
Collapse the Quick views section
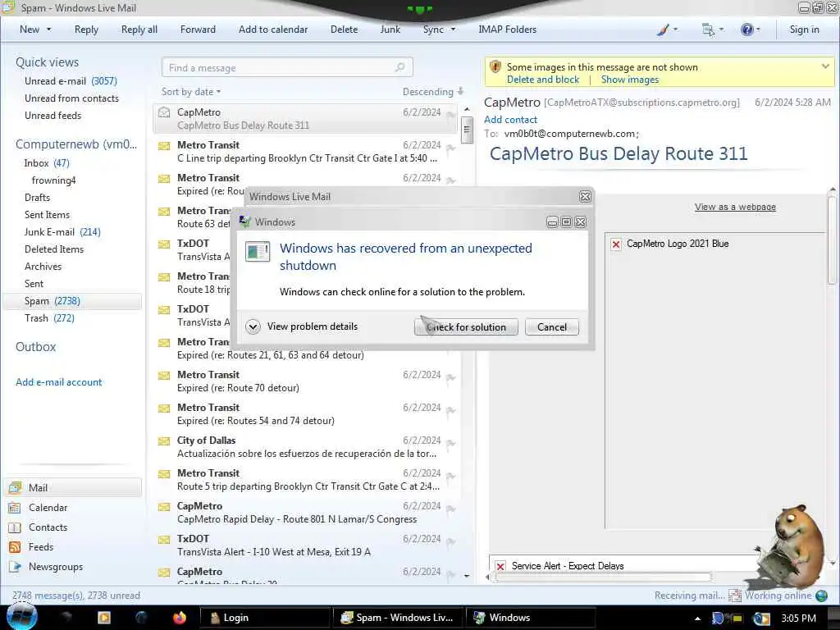47,62
